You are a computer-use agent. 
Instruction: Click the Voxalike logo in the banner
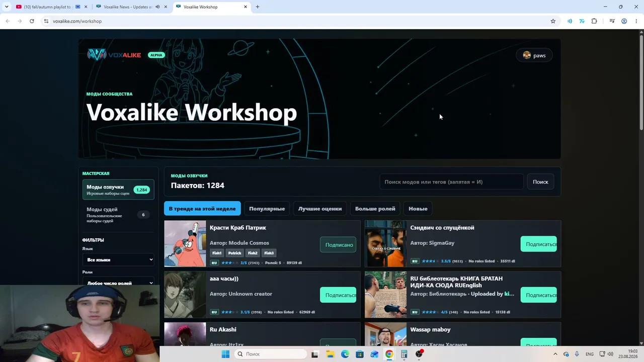114,55
